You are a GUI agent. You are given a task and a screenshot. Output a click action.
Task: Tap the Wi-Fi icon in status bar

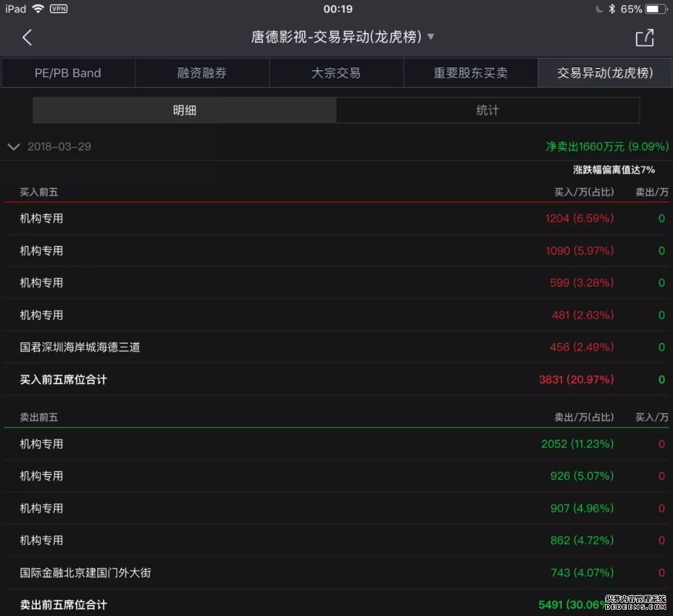(x=38, y=9)
